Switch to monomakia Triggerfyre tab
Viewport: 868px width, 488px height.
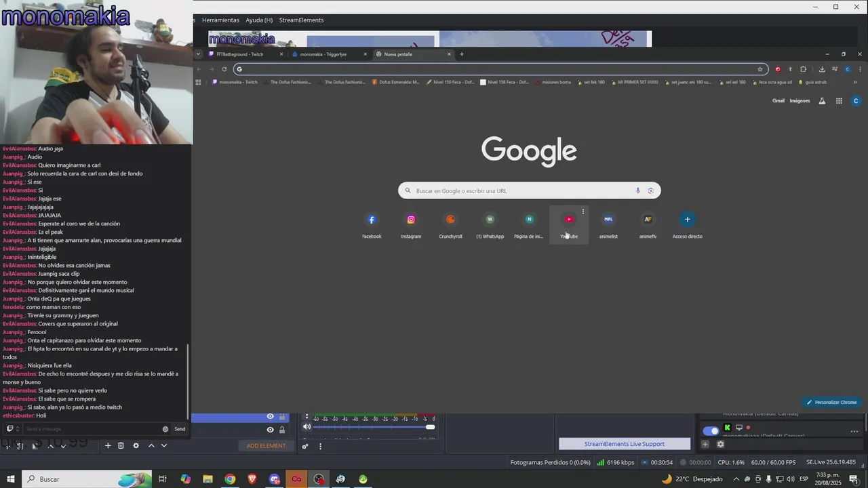point(330,54)
